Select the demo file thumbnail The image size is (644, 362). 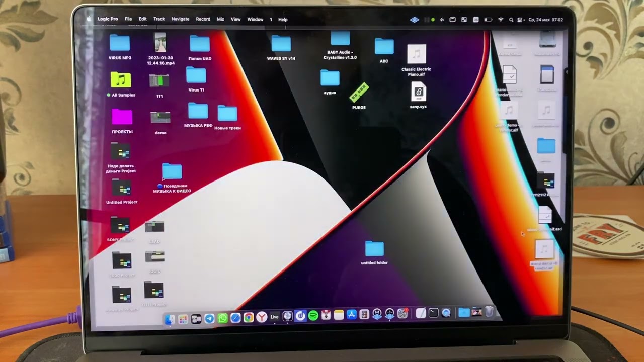(160, 123)
